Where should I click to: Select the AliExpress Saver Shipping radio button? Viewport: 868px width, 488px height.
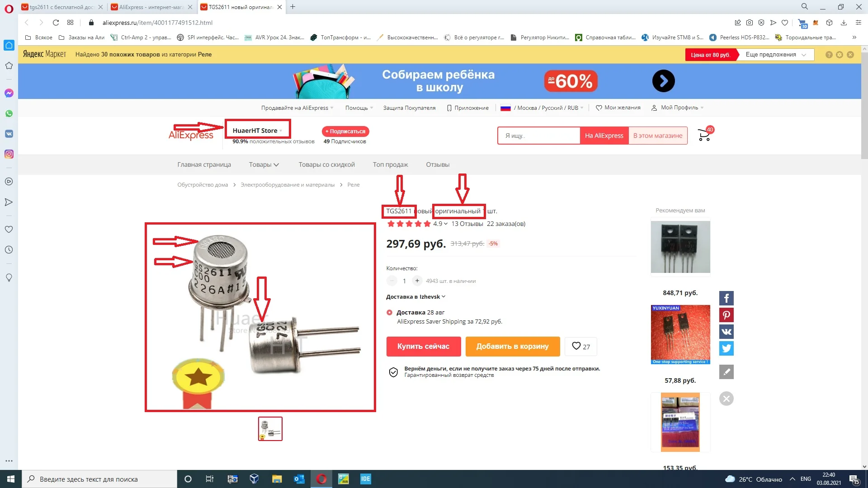(389, 312)
